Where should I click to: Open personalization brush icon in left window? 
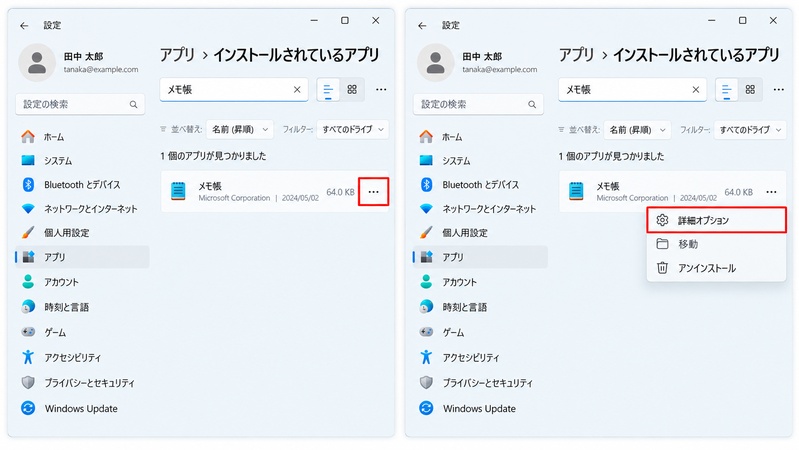(28, 232)
